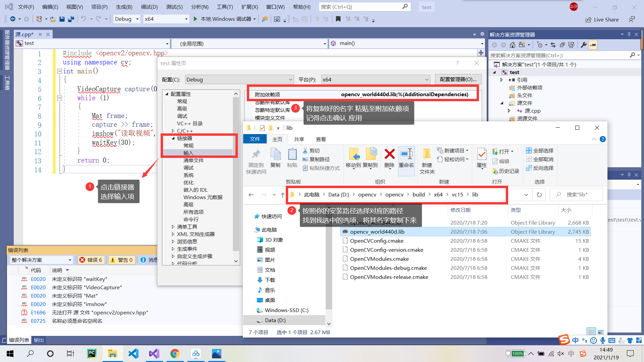
Task: Select VC++ Directories property page
Action: click(x=190, y=124)
